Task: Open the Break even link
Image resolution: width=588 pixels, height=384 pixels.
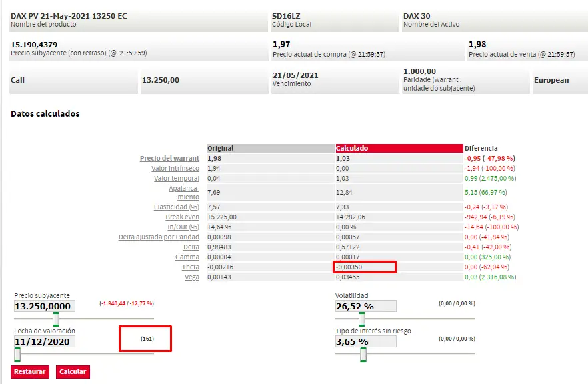Action: point(182,217)
